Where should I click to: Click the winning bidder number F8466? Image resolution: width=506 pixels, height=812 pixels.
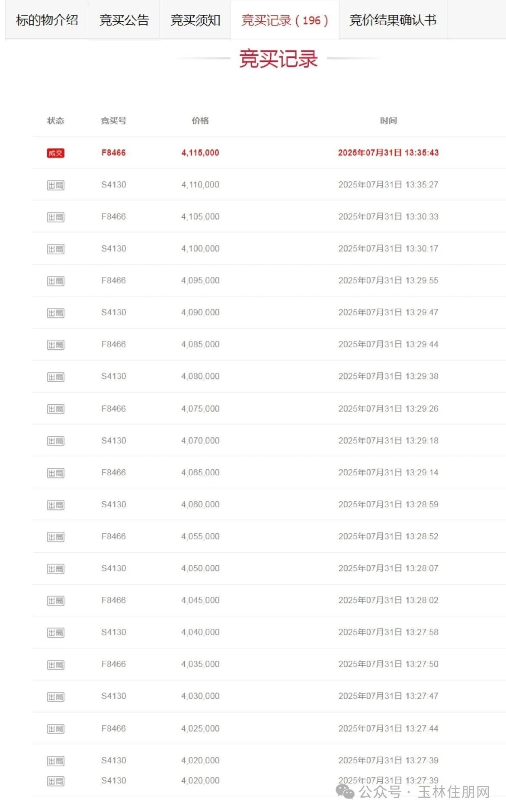pyautogui.click(x=113, y=153)
